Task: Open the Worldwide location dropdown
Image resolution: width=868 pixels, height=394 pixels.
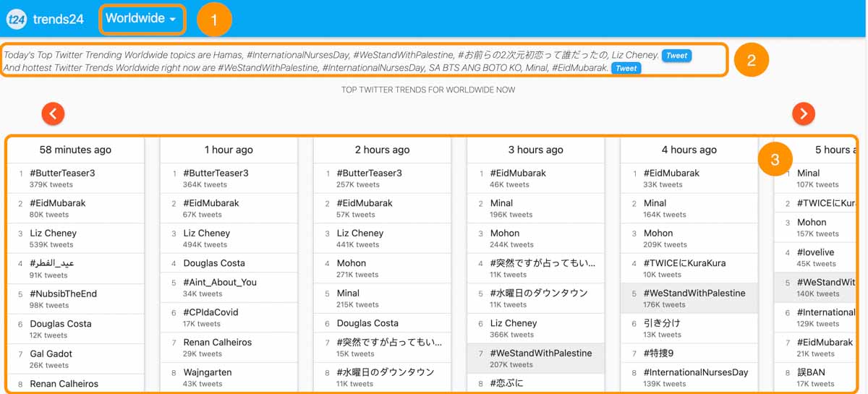Action: tap(141, 19)
